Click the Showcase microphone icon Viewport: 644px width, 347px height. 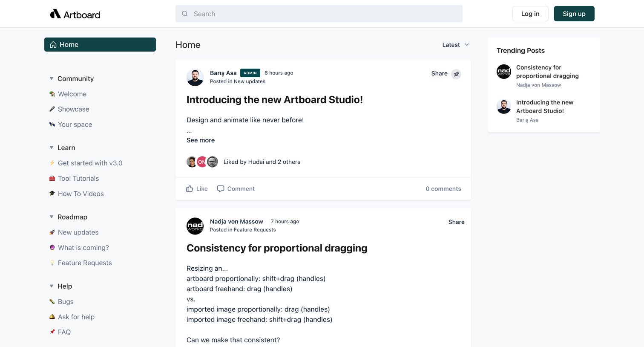tap(52, 109)
